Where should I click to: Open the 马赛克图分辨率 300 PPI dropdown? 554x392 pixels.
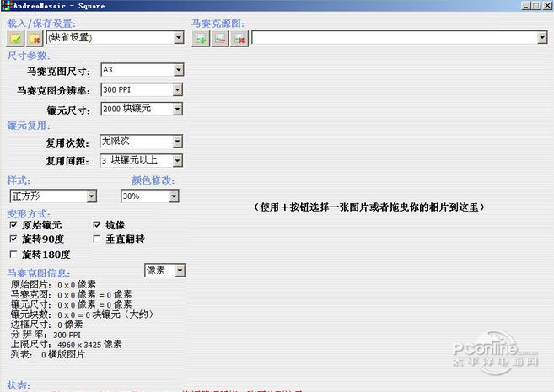pyautogui.click(x=178, y=89)
